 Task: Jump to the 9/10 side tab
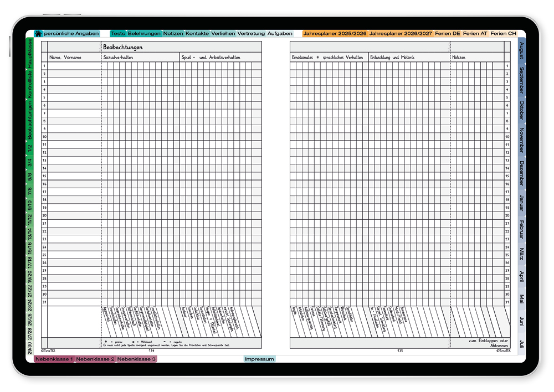30,205
